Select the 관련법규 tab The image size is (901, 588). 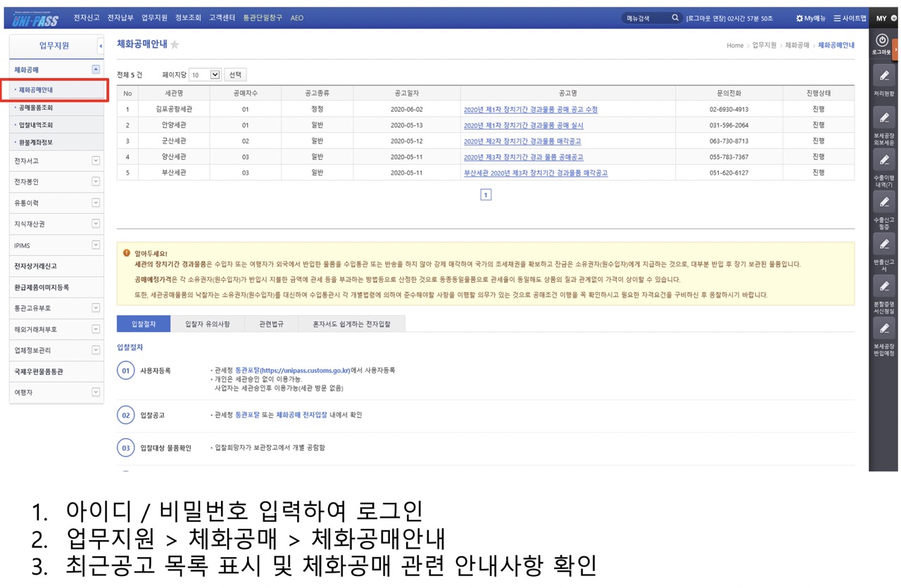pos(271,324)
